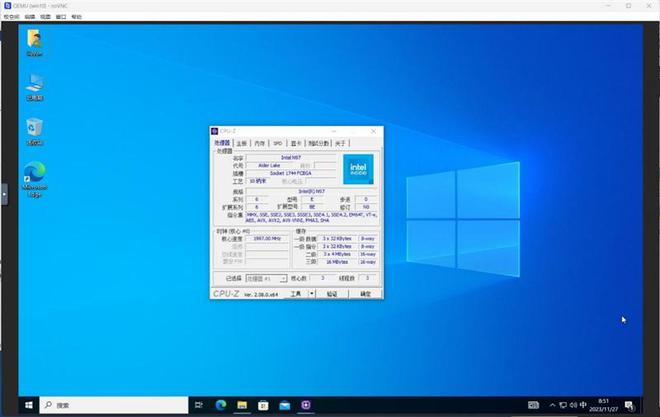Select the Recycle Bin desktop icon
660x417 pixels.
[35, 132]
